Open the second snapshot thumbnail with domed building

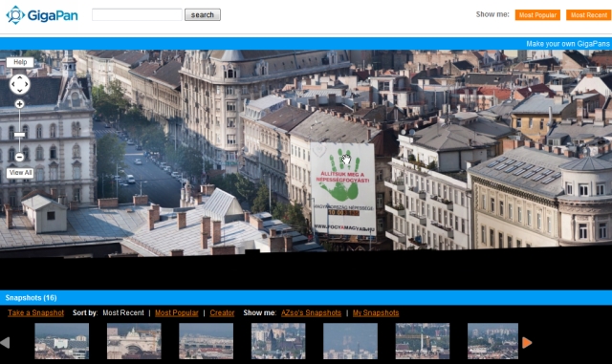click(134, 341)
